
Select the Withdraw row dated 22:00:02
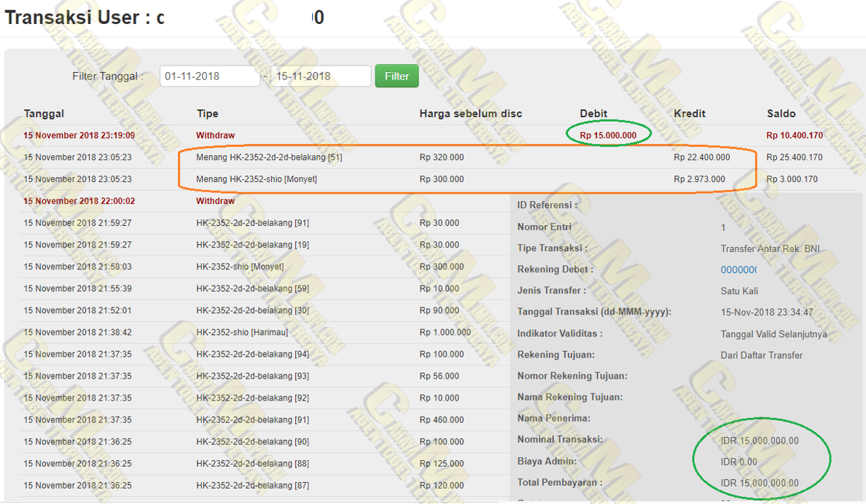[215, 201]
